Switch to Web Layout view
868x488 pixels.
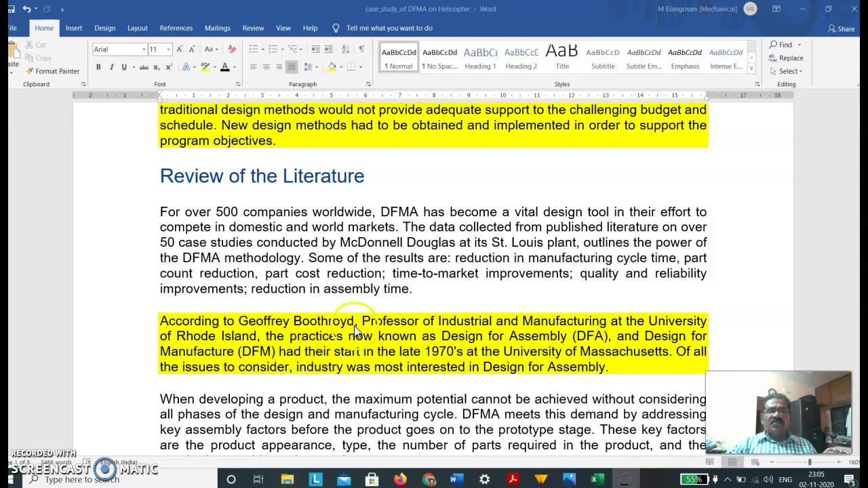pyautogui.click(x=755, y=462)
